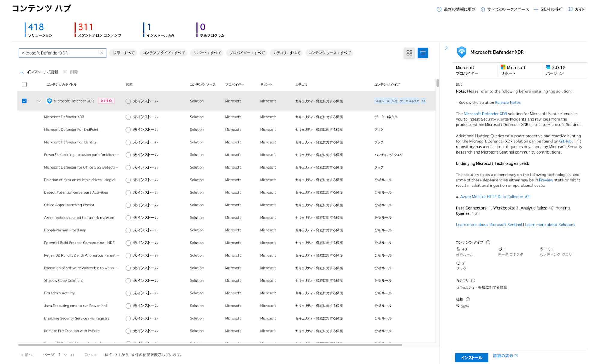Click the ブック icon with 3
The image size is (600, 364).
(458, 263)
